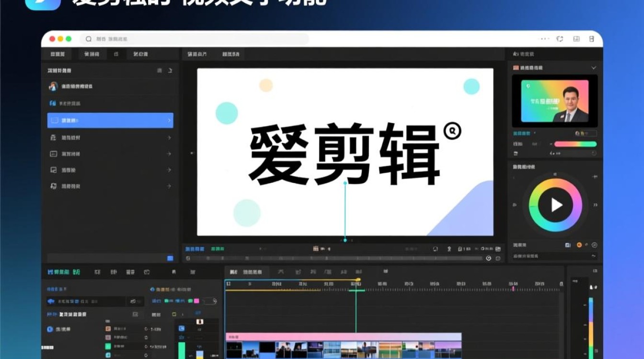644x359 pixels.
Task: Select the active tab above the timeline ruler
Action: point(247,272)
